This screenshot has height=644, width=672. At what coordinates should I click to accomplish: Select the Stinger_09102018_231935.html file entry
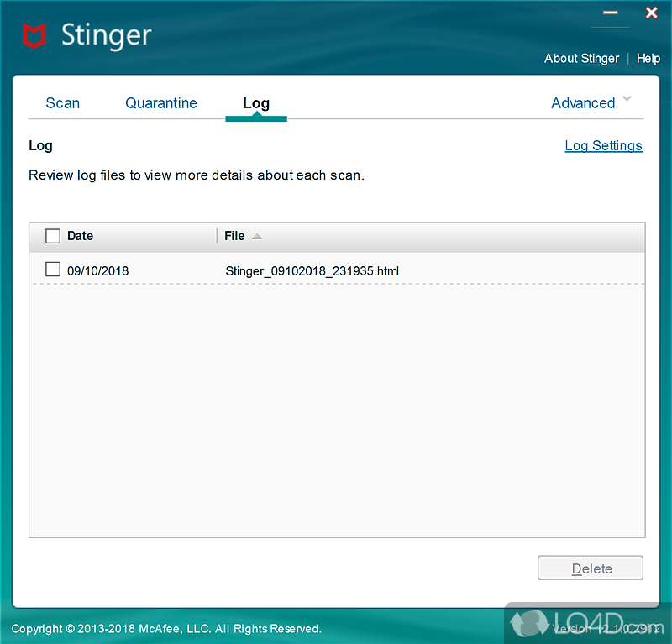pos(312,271)
